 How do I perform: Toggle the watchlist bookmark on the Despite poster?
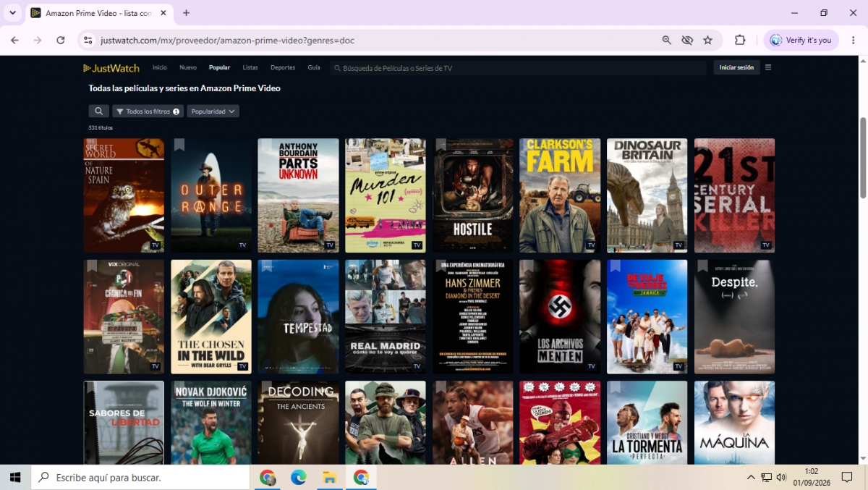[x=703, y=266]
